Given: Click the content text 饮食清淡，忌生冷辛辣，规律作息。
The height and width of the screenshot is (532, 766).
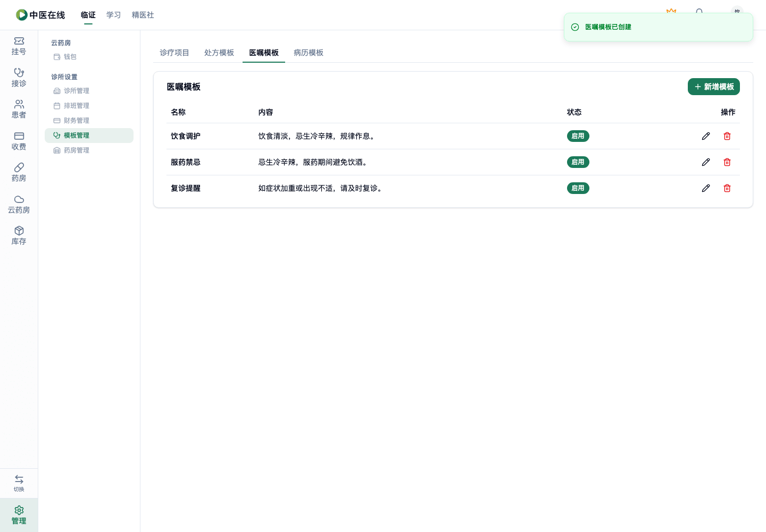Looking at the screenshot, I should pyautogui.click(x=318, y=136).
